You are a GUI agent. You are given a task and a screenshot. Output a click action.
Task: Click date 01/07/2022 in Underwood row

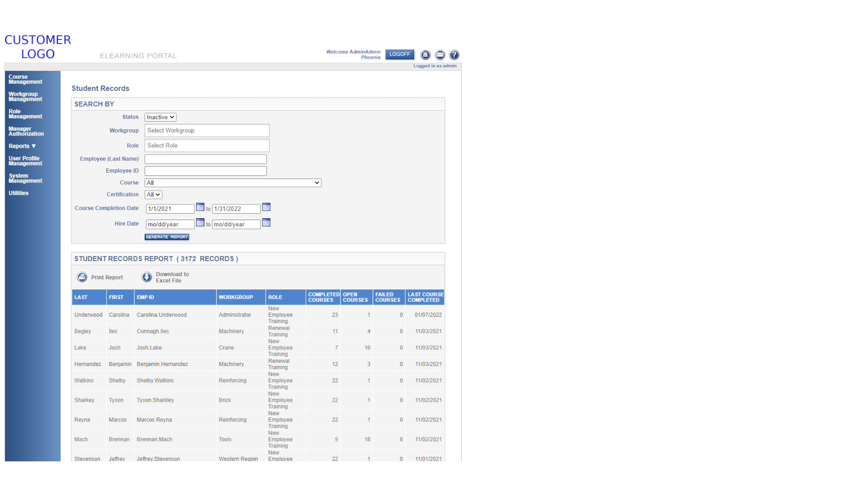pos(428,315)
